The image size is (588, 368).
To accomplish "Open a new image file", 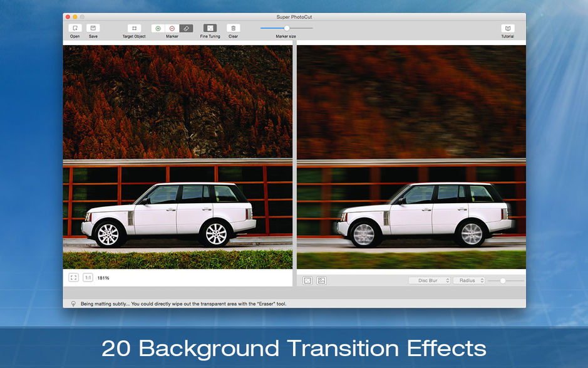I will pyautogui.click(x=75, y=28).
